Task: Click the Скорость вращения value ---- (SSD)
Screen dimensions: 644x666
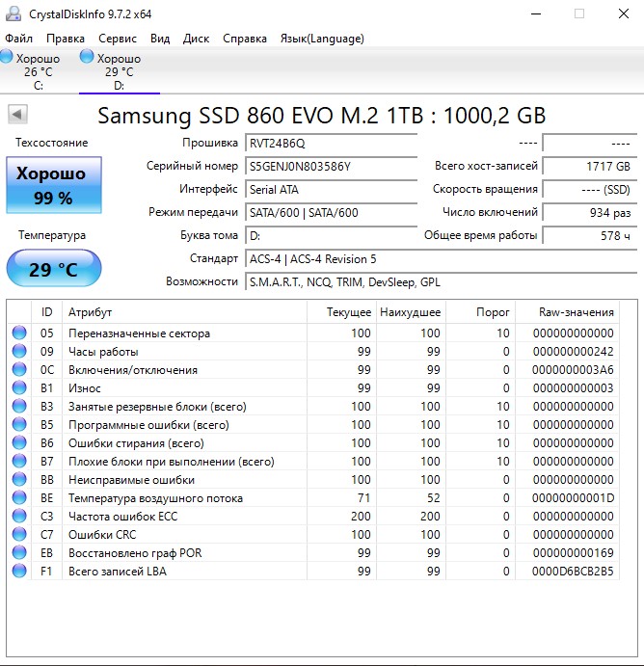Action: tap(590, 190)
